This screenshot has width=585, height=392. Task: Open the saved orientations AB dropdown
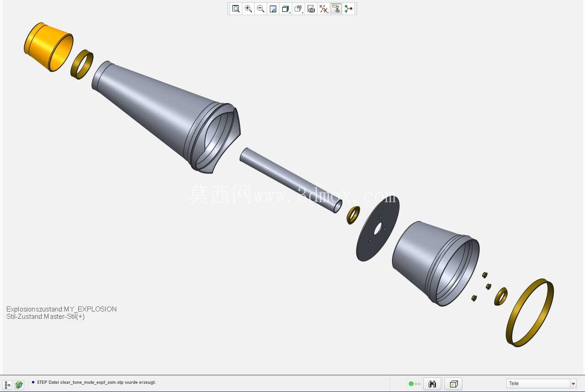[x=299, y=9]
